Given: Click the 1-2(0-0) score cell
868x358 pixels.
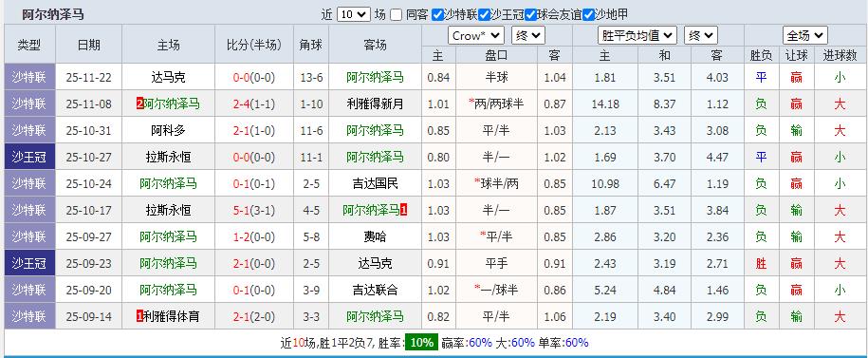Looking at the screenshot, I should pyautogui.click(x=254, y=236).
